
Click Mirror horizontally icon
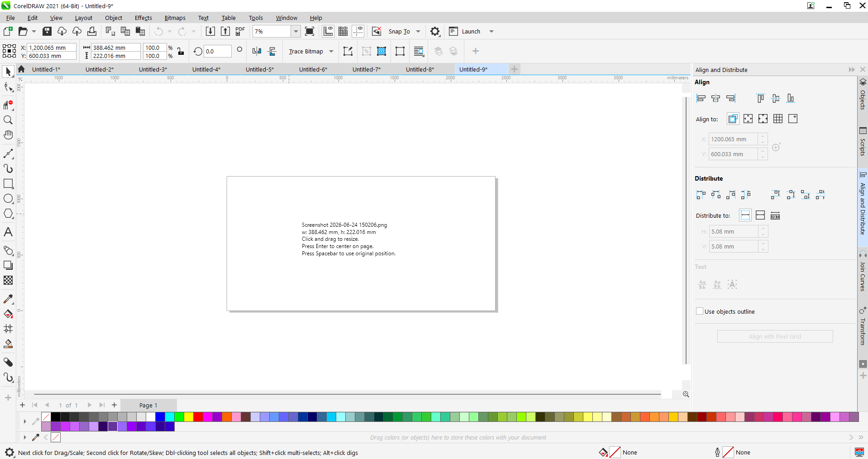point(257,51)
